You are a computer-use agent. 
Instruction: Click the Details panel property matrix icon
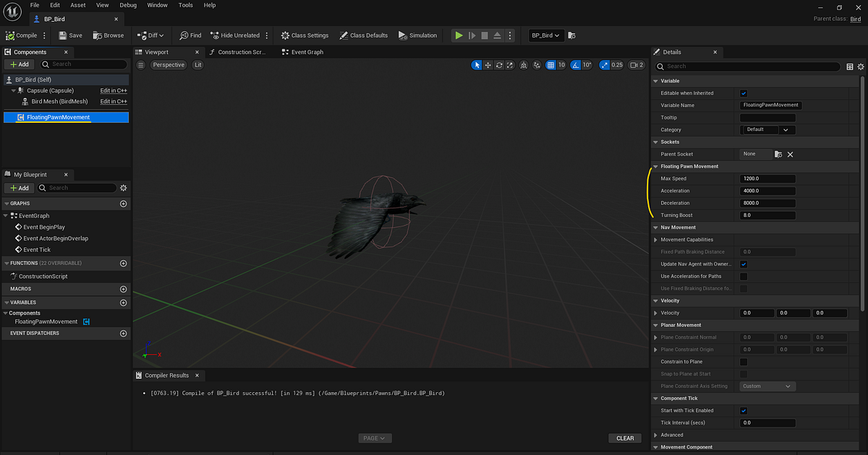[850, 67]
